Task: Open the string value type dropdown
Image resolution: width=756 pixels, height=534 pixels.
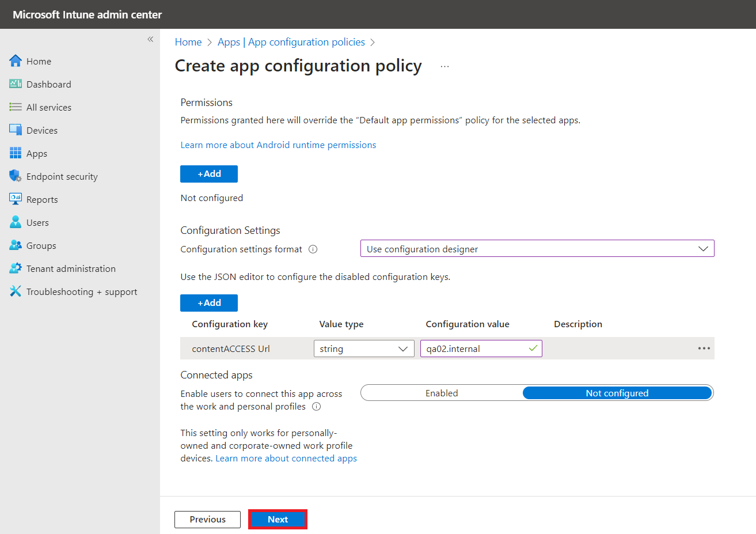Action: click(363, 349)
